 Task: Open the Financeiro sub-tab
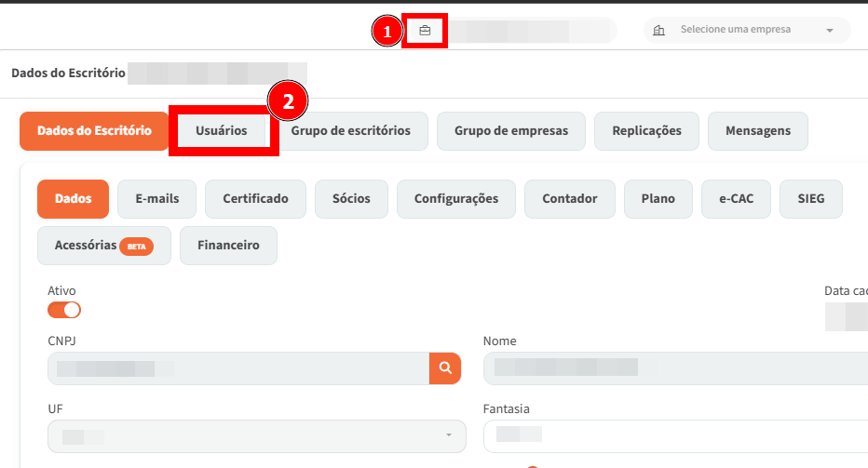coord(228,246)
